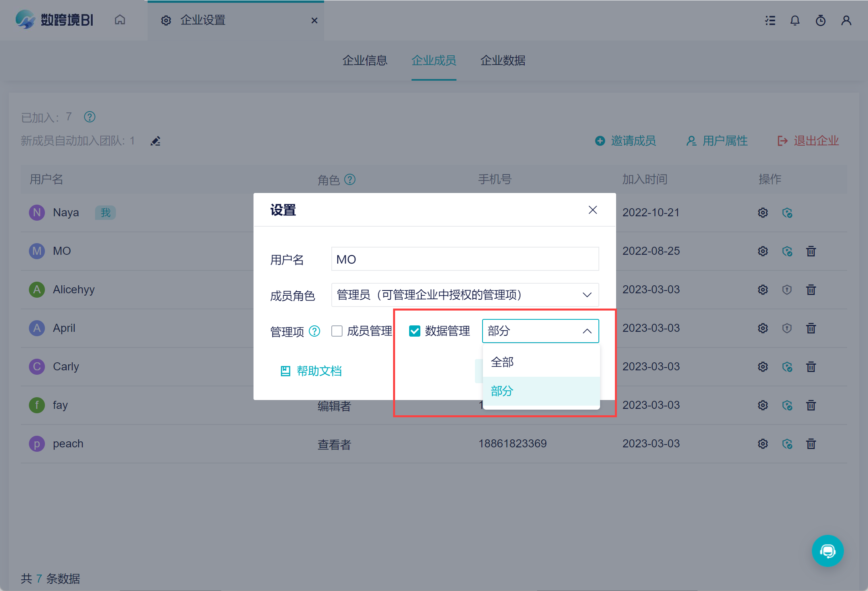Open the notification bell icon
This screenshot has height=591, width=868.
tap(795, 20)
